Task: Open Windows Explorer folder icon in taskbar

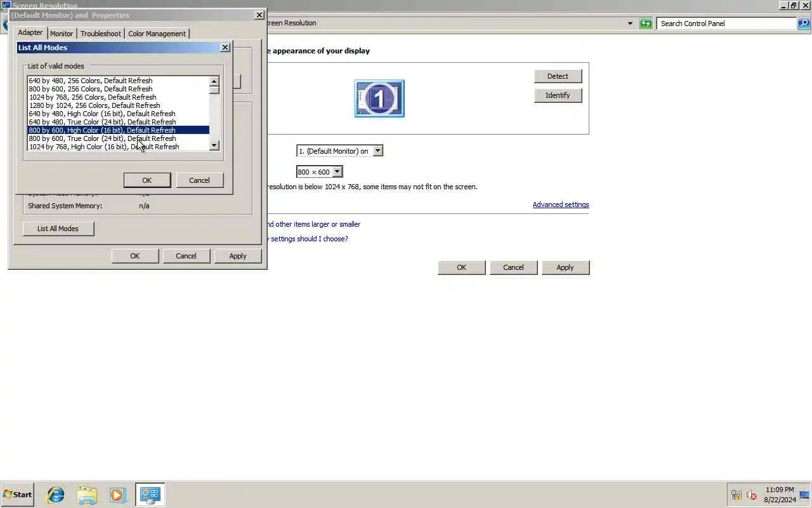Action: (87, 495)
